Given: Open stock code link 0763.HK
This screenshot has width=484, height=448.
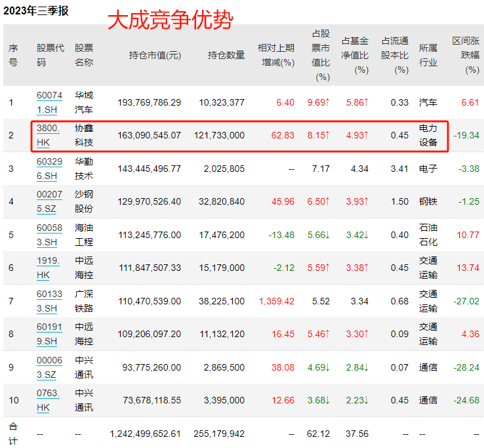Looking at the screenshot, I should [48, 400].
